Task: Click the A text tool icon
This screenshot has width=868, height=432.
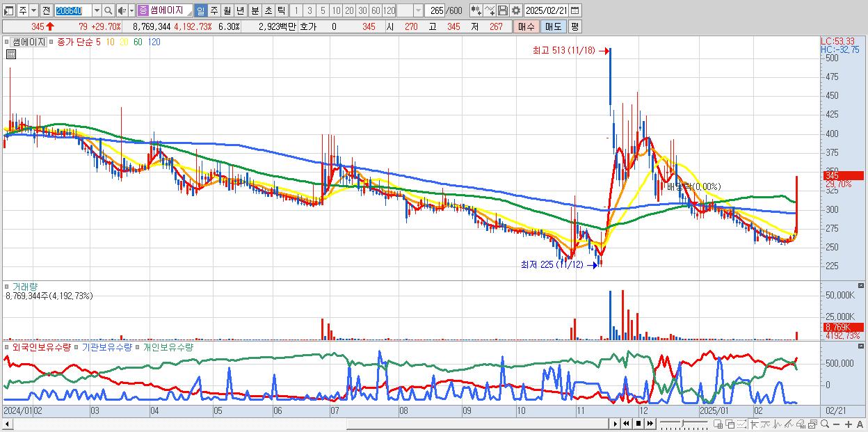Action: (860, 424)
